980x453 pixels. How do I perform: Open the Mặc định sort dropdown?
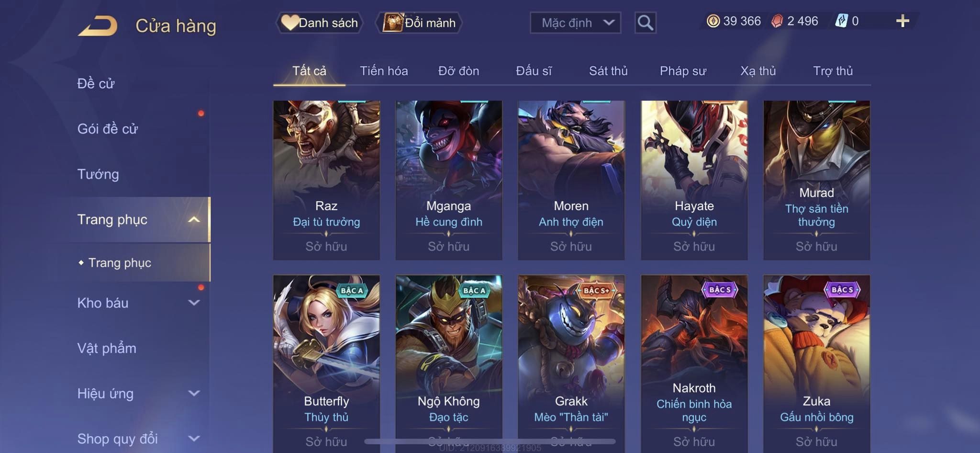tap(575, 23)
